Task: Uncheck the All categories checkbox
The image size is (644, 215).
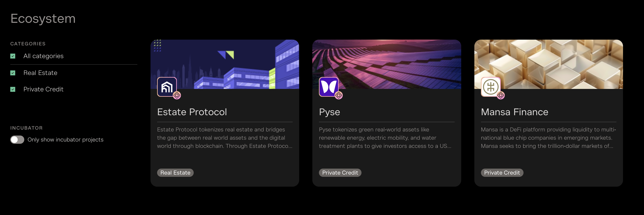Action: 13,56
